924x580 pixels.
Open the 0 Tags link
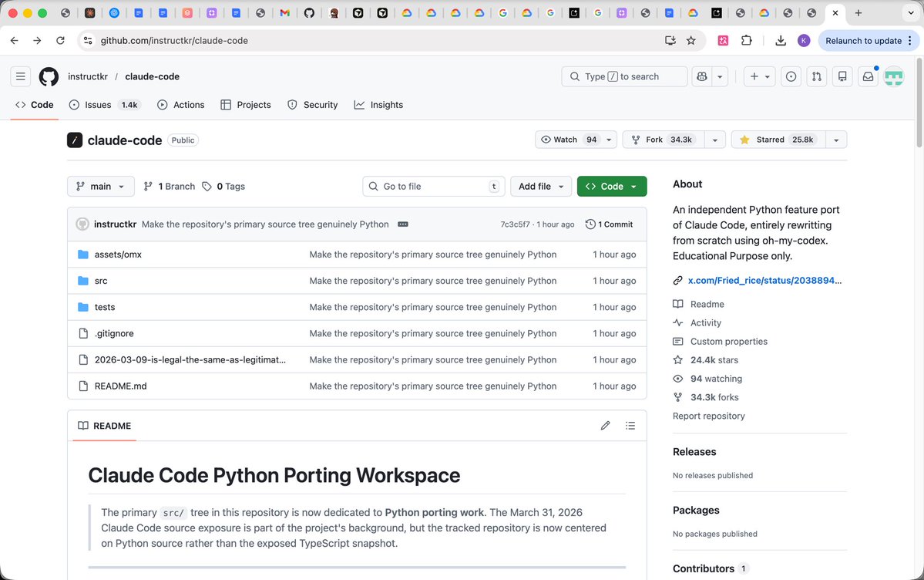click(x=224, y=187)
